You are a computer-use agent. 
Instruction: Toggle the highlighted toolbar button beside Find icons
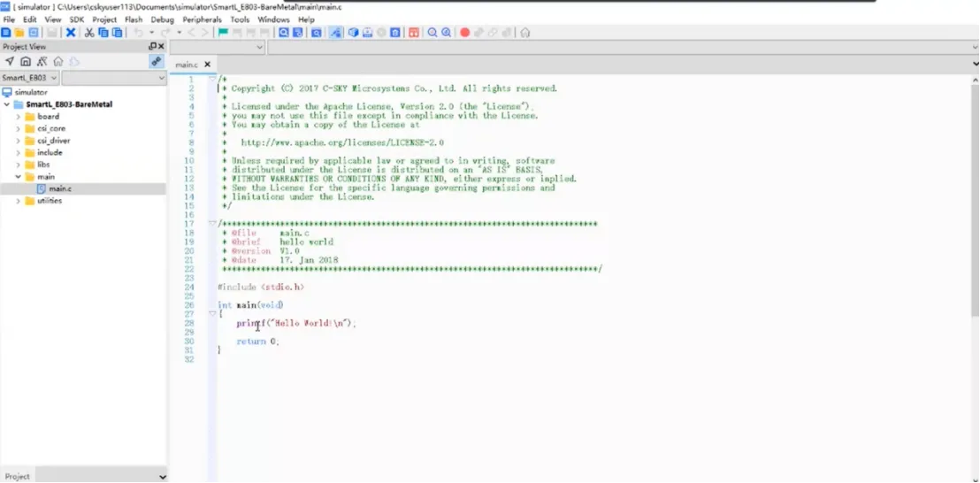coord(335,33)
